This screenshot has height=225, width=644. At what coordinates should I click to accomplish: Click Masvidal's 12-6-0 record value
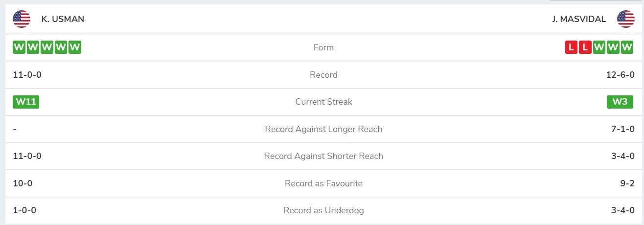620,75
